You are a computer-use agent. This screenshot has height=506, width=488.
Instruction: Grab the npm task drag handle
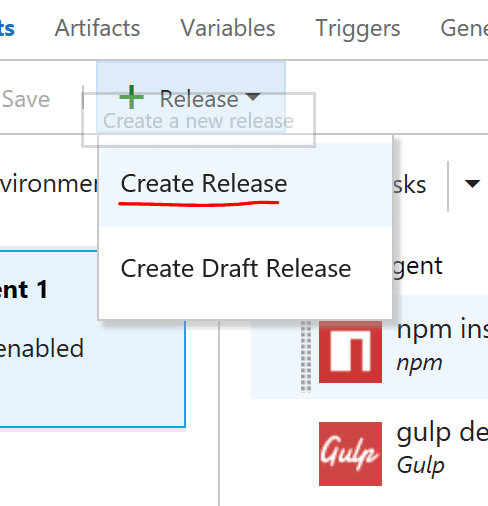tap(306, 356)
